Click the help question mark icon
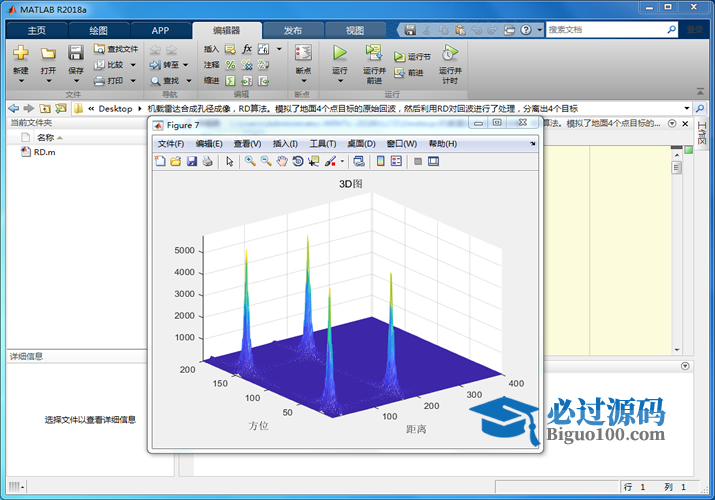The image size is (715, 500). (x=526, y=30)
